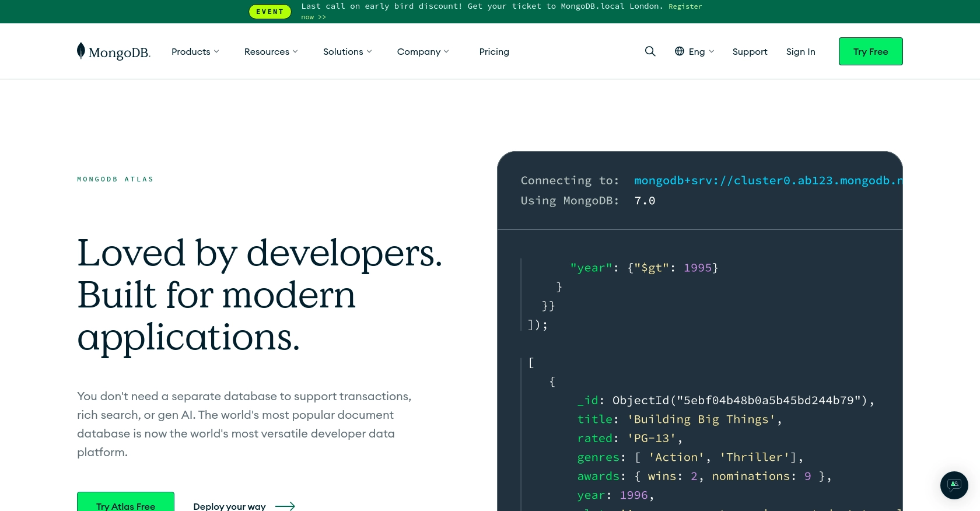Click the Loved by developers headline
Image resolution: width=980 pixels, height=511 pixels.
point(260,295)
